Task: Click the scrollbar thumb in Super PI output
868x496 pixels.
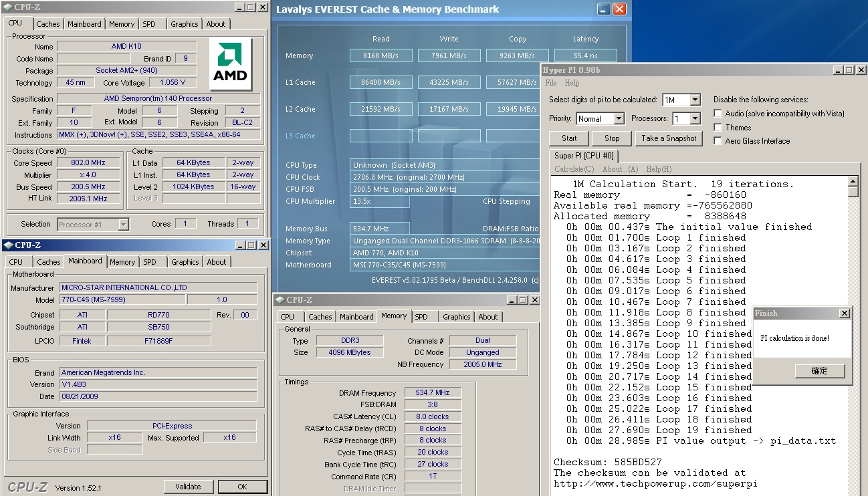Action: pyautogui.click(x=853, y=192)
